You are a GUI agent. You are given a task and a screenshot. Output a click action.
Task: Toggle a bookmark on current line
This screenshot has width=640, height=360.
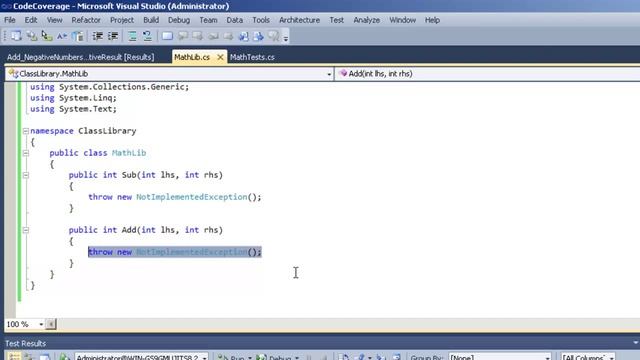pyautogui.click(x=167, y=36)
